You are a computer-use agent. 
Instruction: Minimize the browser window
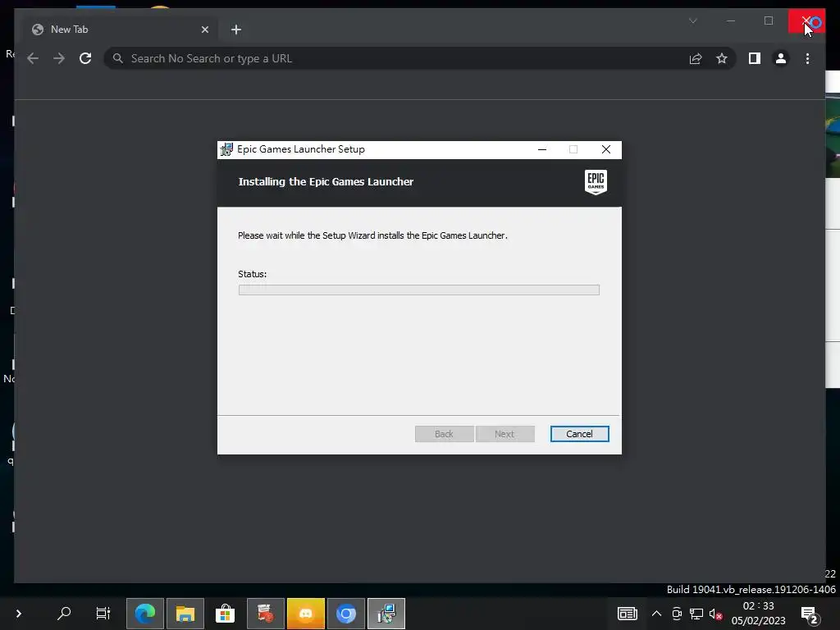click(731, 21)
